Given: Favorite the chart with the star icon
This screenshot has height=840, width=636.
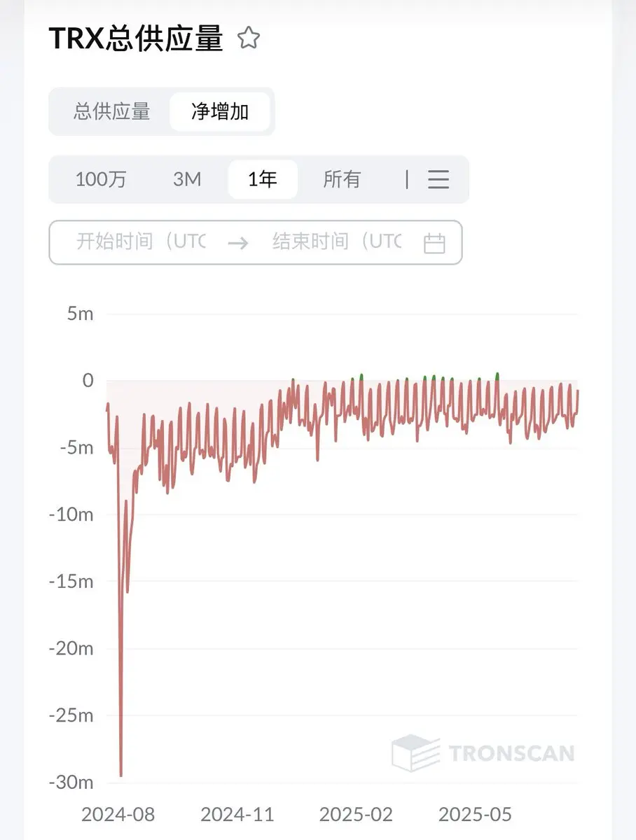Looking at the screenshot, I should click(x=248, y=38).
